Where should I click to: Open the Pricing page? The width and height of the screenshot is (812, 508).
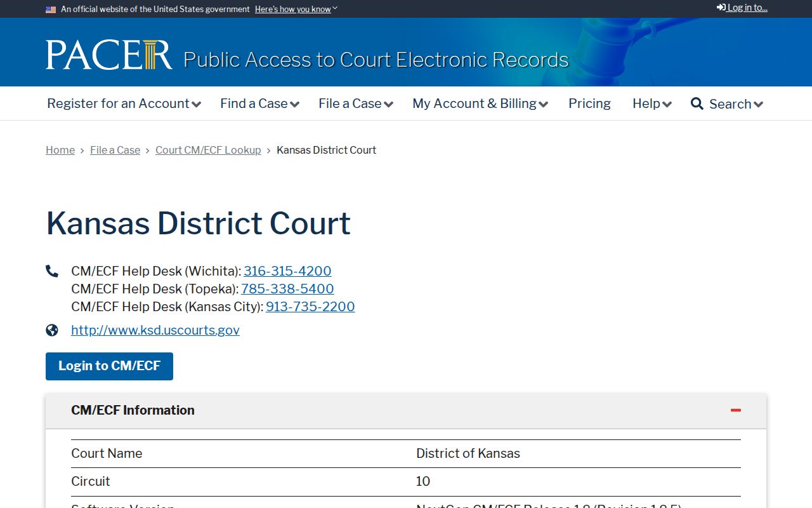[x=589, y=104]
